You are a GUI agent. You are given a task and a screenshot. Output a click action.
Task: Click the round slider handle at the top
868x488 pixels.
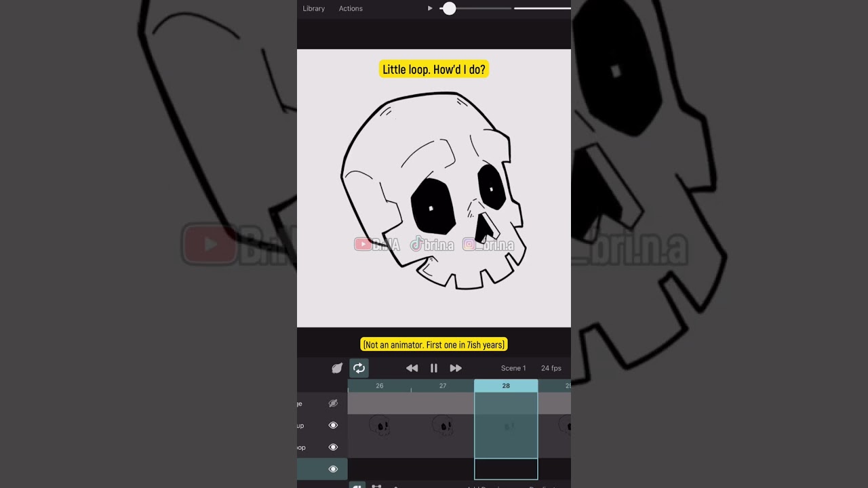(x=449, y=8)
